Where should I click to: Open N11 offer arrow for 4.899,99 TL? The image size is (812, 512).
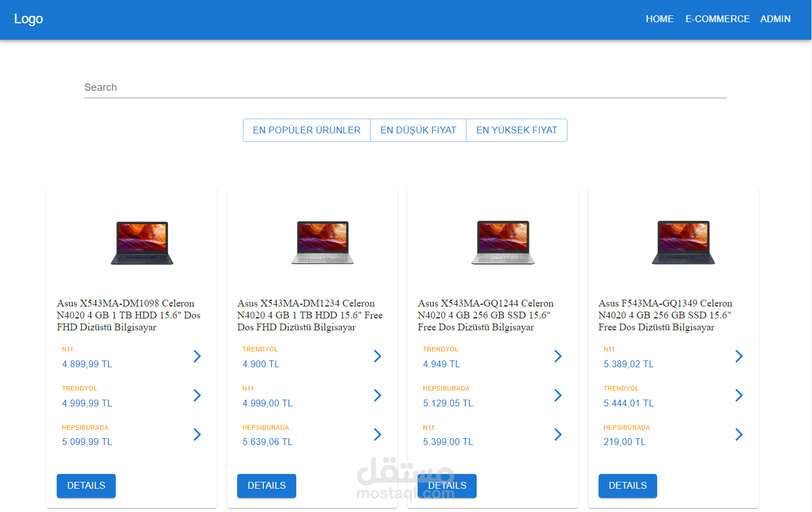pos(197,356)
